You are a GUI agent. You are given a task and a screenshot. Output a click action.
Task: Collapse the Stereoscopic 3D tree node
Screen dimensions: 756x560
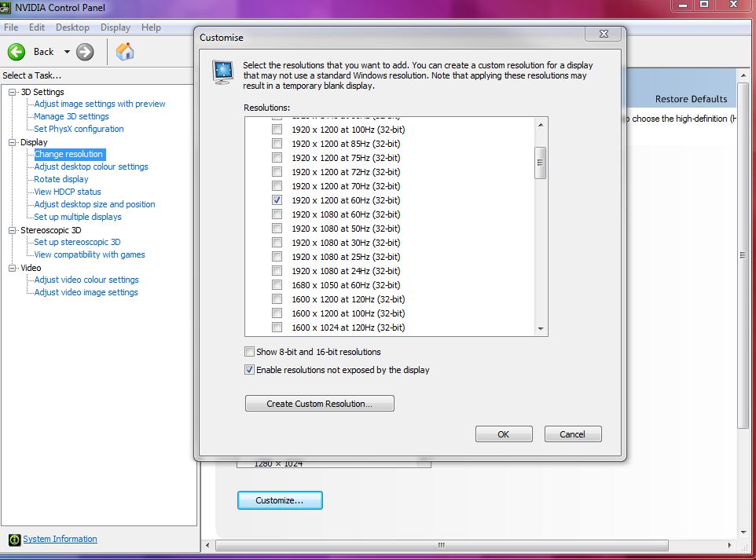click(x=13, y=230)
